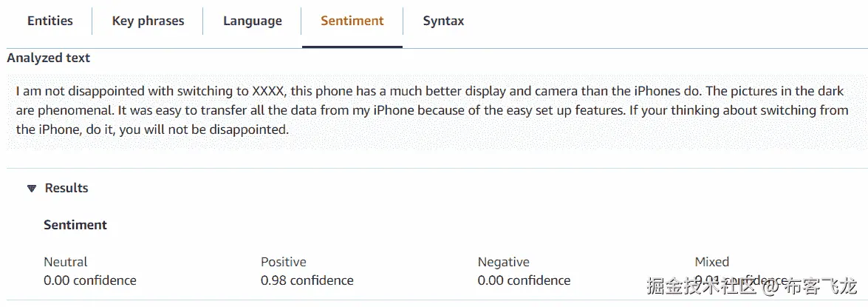Click the Analyzed text heading

tap(49, 58)
